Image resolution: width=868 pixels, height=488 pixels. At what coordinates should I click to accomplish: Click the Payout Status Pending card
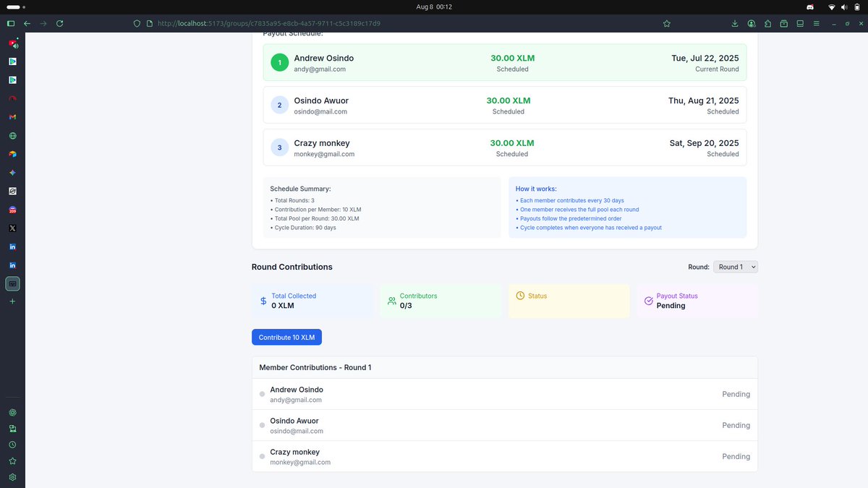coord(697,300)
